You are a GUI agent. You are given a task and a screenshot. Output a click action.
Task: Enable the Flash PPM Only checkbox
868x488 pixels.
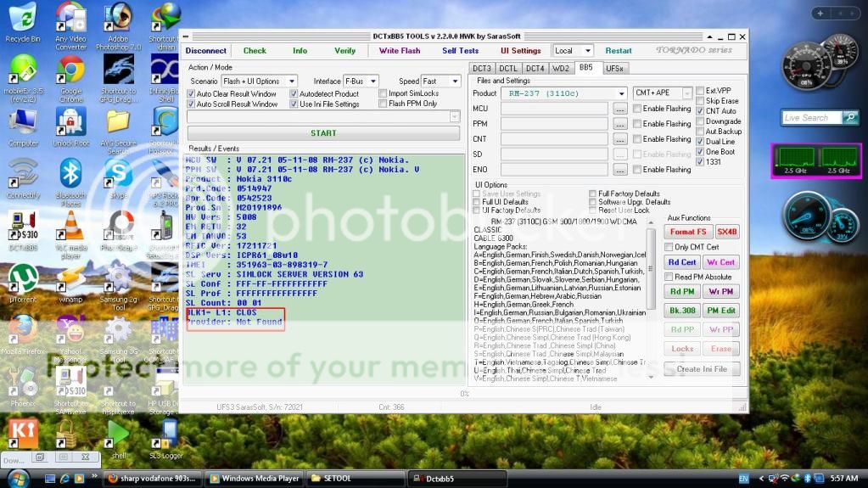pyautogui.click(x=384, y=104)
